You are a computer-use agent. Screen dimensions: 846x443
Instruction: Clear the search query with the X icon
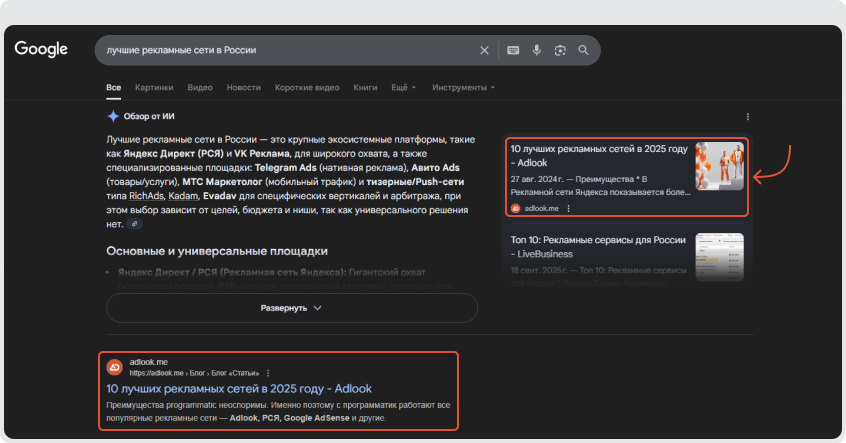point(485,50)
